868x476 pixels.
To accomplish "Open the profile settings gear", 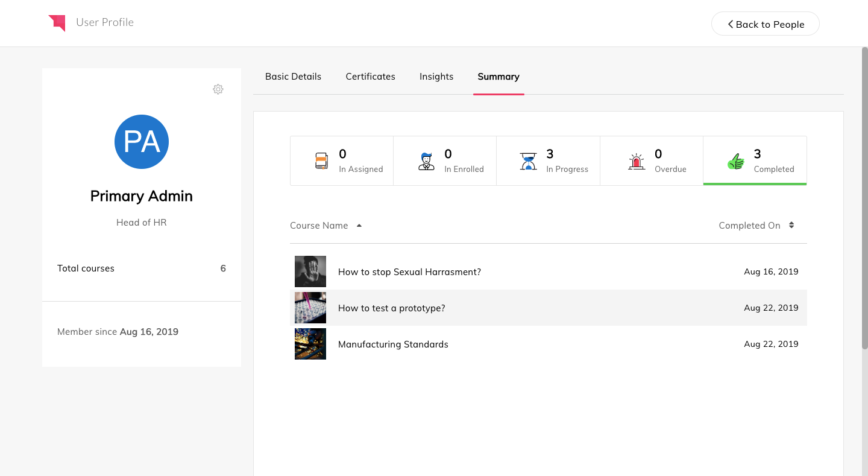I will coord(218,89).
